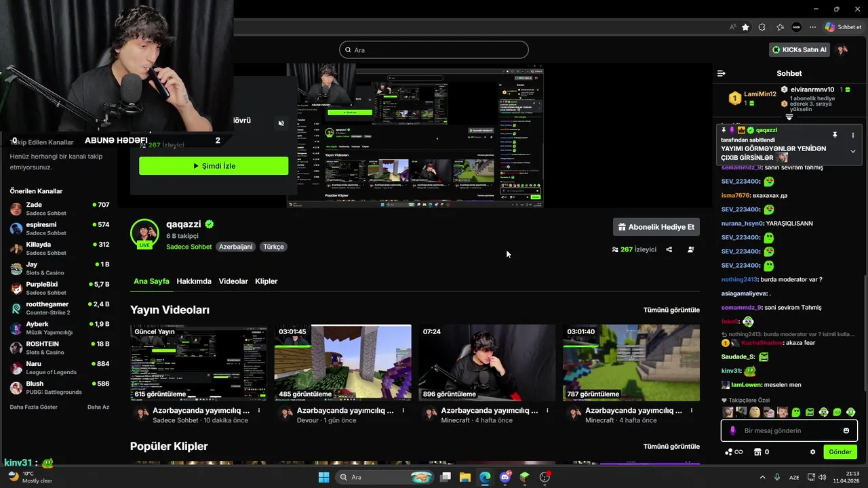Image resolution: width=868 pixels, height=488 pixels.
Task: Click Tümünü görüntüle for Popüler Klipler
Action: click(x=671, y=447)
